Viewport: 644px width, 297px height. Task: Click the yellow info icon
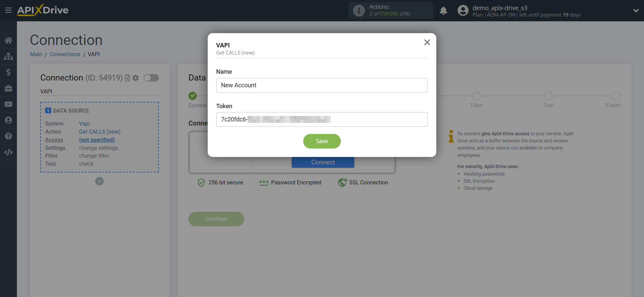tap(451, 136)
